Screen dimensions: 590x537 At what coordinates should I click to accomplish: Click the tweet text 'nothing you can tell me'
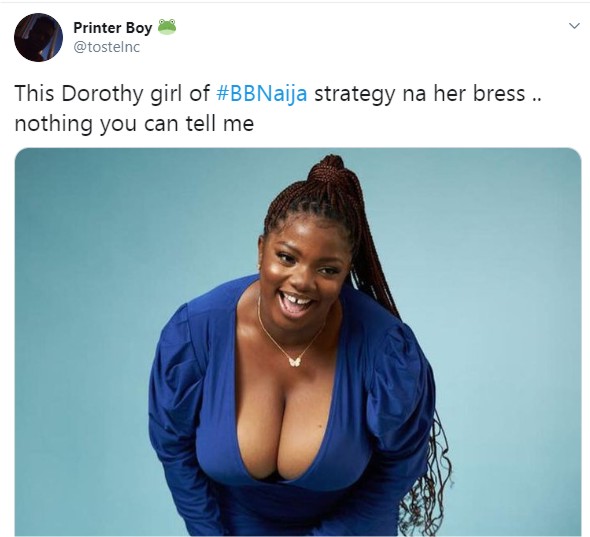coord(134,123)
